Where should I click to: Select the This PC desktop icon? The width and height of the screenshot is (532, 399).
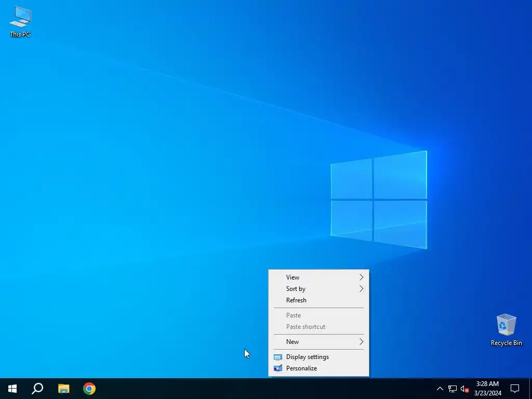coord(20,21)
